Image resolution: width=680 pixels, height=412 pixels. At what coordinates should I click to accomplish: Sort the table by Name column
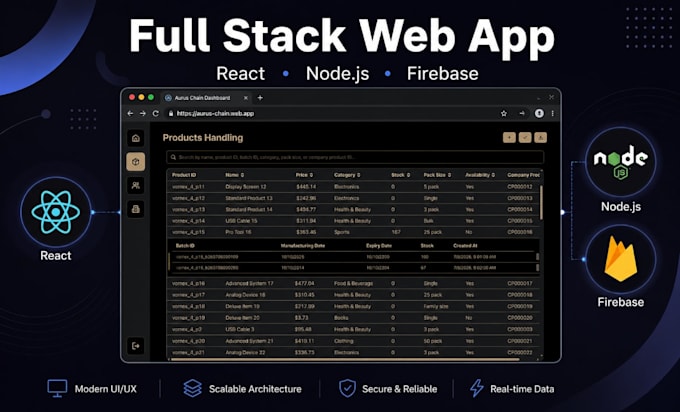[x=235, y=175]
